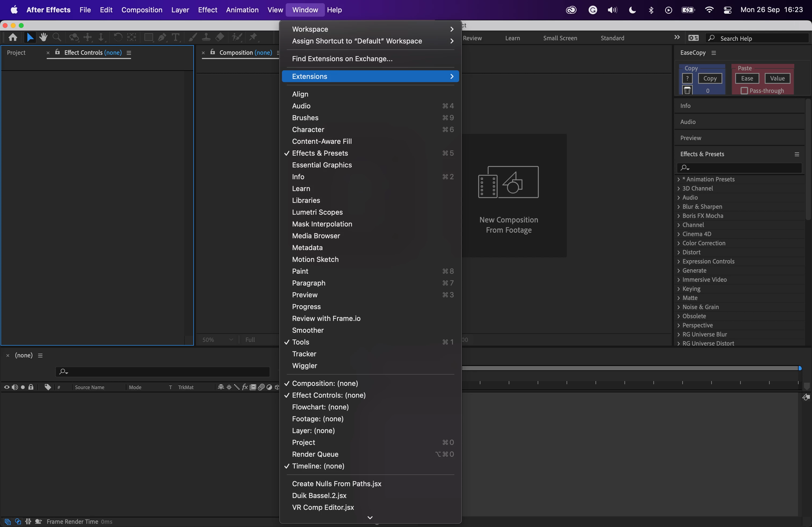The image size is (812, 527).
Task: Expand the Color Correction category
Action: 679,243
